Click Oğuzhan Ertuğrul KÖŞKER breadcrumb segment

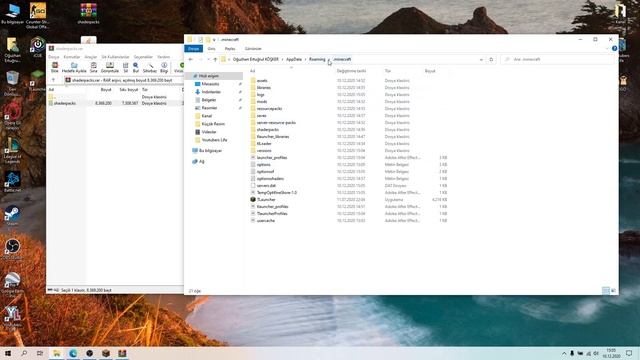(x=256, y=59)
